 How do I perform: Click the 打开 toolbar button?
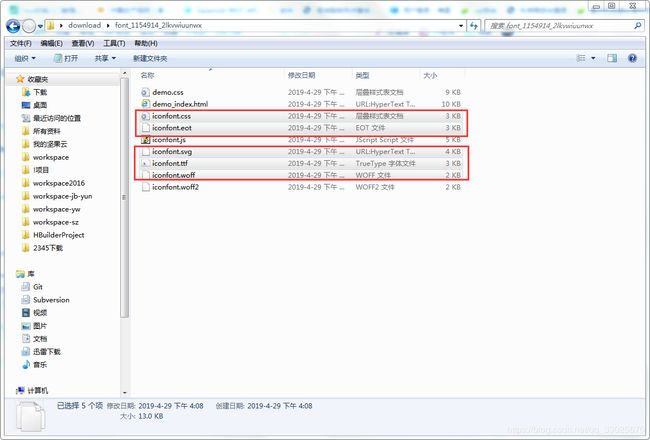(66, 58)
